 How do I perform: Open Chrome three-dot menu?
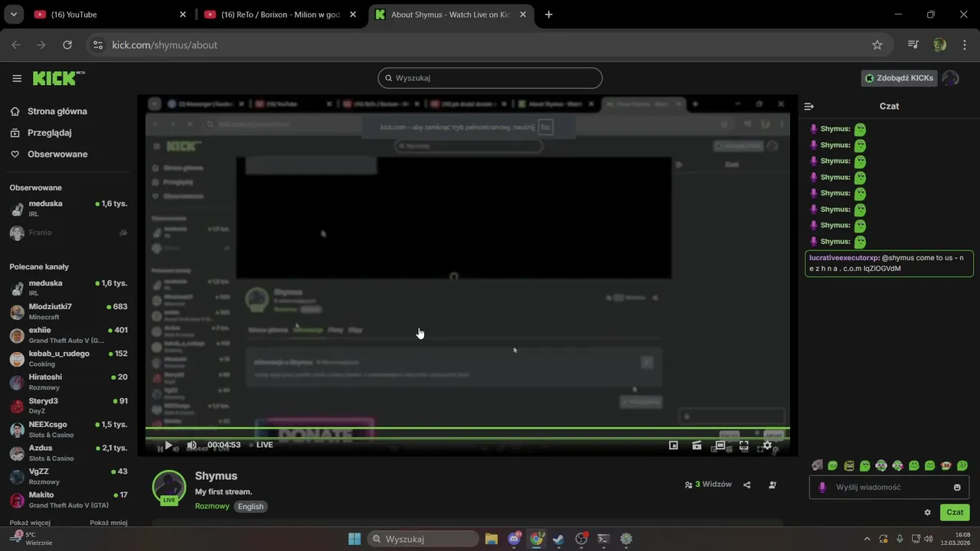(x=964, y=45)
